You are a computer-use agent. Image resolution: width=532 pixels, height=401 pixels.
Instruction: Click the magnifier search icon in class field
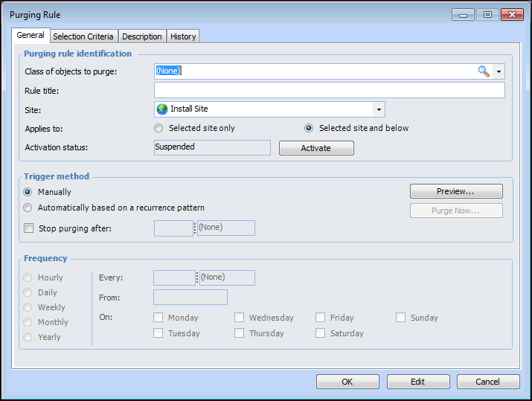point(484,71)
